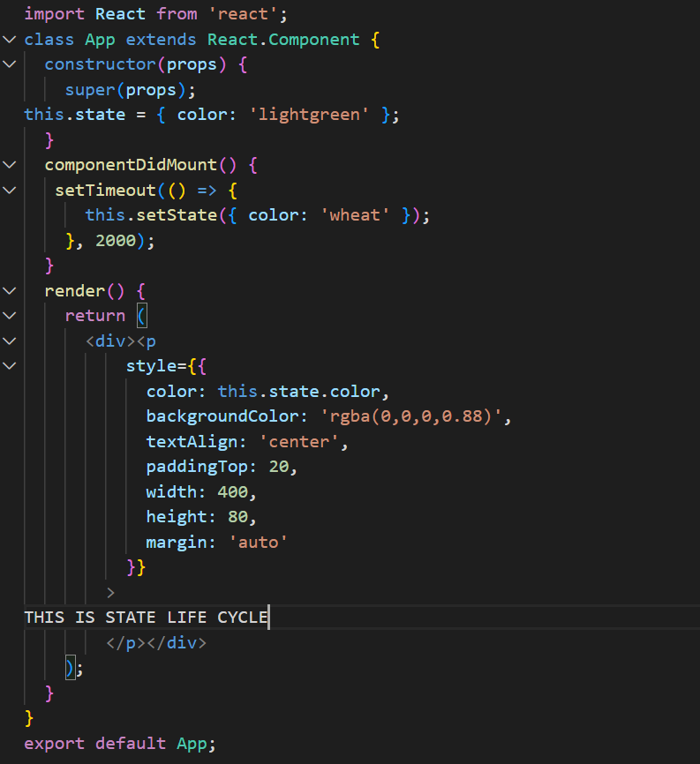Collapse the setTimeout fold chevron

click(x=9, y=190)
